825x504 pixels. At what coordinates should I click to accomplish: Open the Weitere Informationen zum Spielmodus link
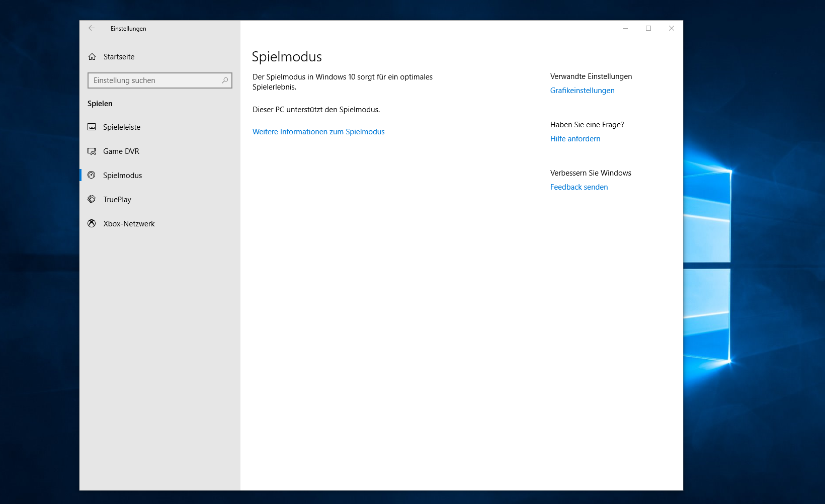pyautogui.click(x=318, y=132)
